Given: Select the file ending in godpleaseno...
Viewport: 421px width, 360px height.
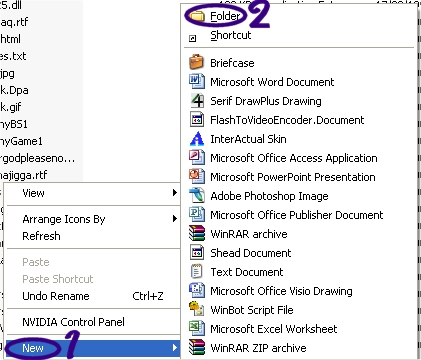Looking at the screenshot, I should [38, 158].
